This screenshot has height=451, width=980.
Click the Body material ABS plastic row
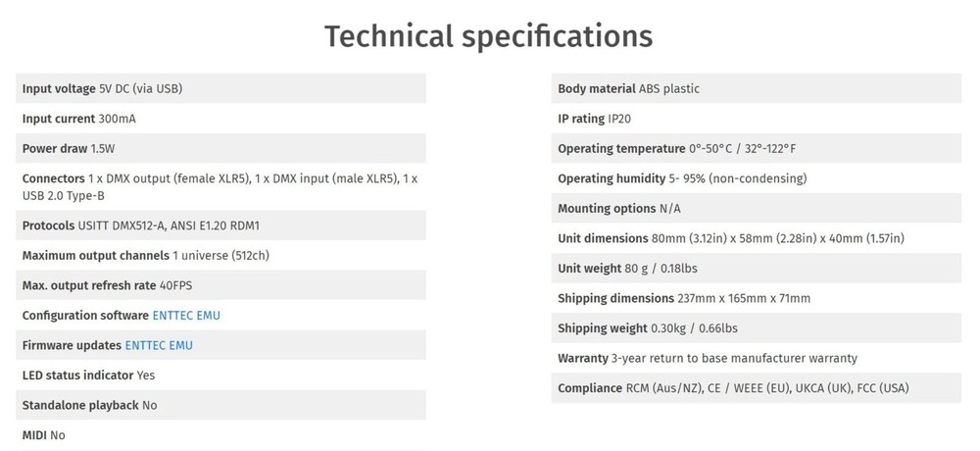pos(757,88)
